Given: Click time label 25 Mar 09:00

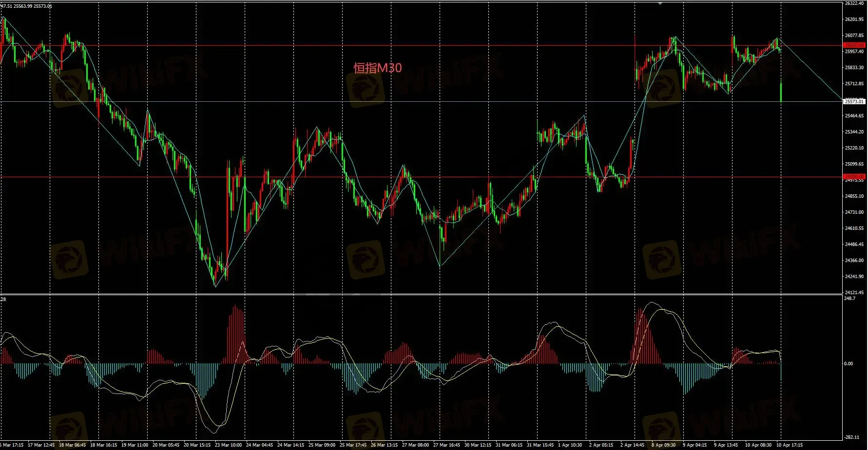Looking at the screenshot, I should tap(322, 445).
